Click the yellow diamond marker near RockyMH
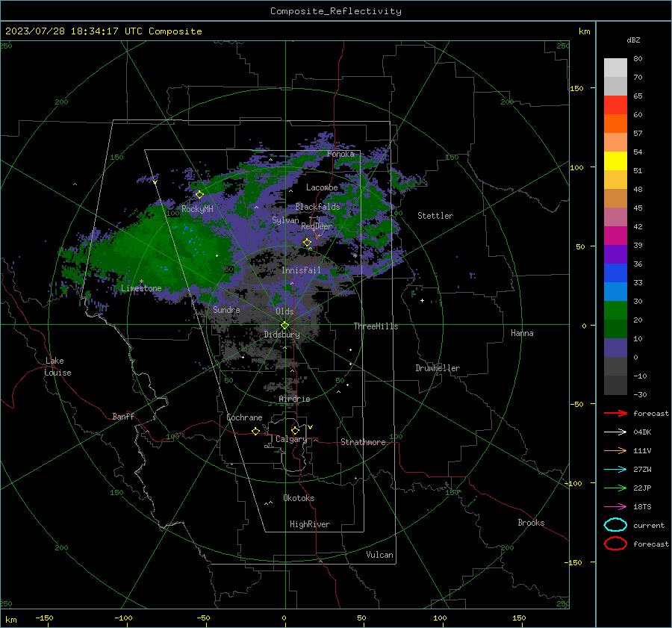Viewport: 672px width, 628px height. (x=199, y=195)
